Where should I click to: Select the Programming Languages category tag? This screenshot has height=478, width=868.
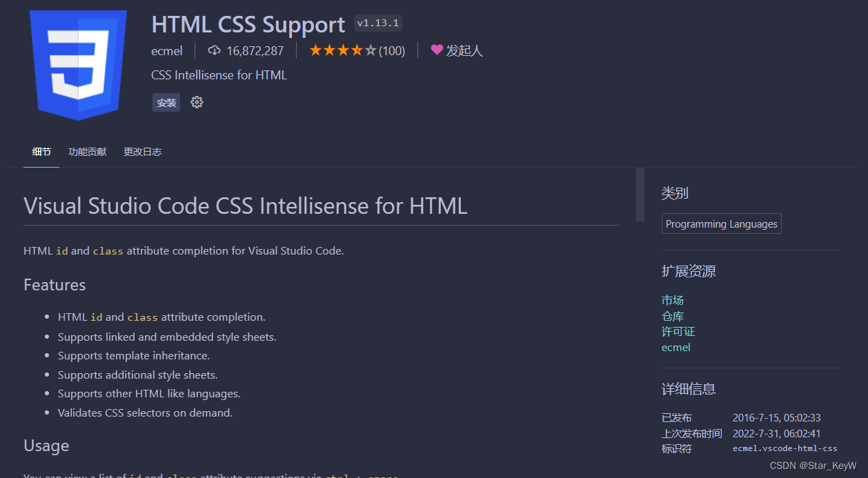point(722,224)
